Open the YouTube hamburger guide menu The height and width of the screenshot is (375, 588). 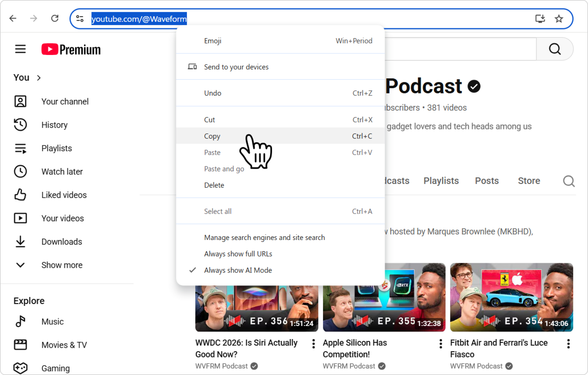tap(20, 49)
